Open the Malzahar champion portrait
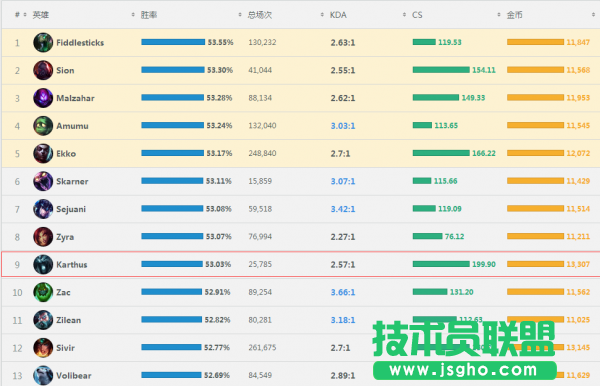Image resolution: width=600 pixels, height=386 pixels. point(43,98)
